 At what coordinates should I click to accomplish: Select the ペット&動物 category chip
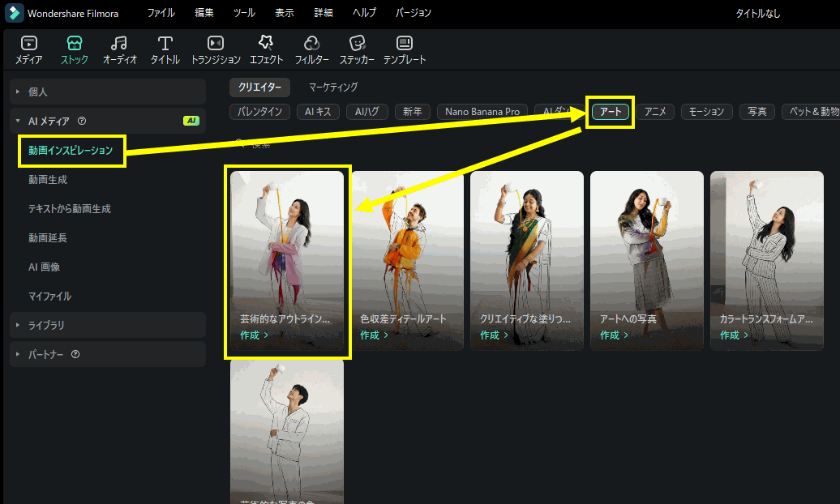coord(812,111)
